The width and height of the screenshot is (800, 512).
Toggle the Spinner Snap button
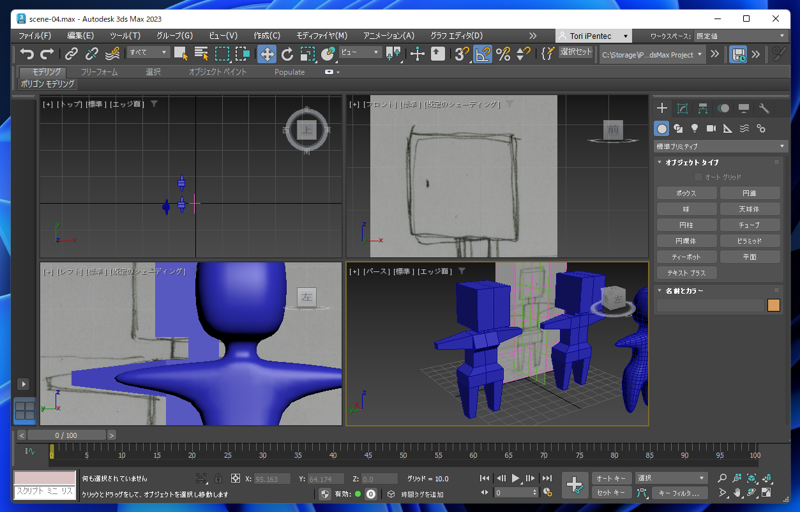tap(523, 54)
